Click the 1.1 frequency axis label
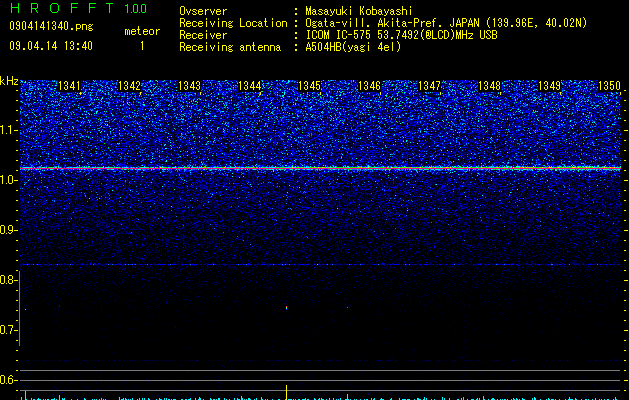Screen dimensions: 629x400 8,130
